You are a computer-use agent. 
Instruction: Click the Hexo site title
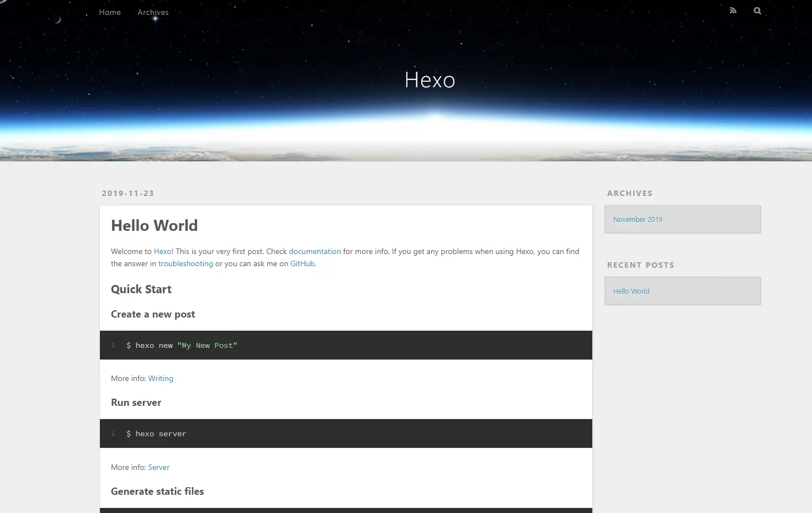pos(430,80)
